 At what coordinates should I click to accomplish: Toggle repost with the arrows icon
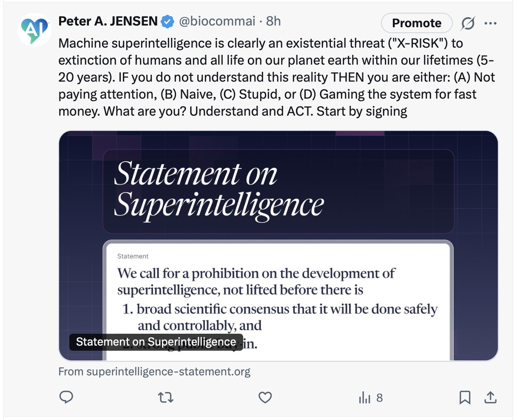165,397
